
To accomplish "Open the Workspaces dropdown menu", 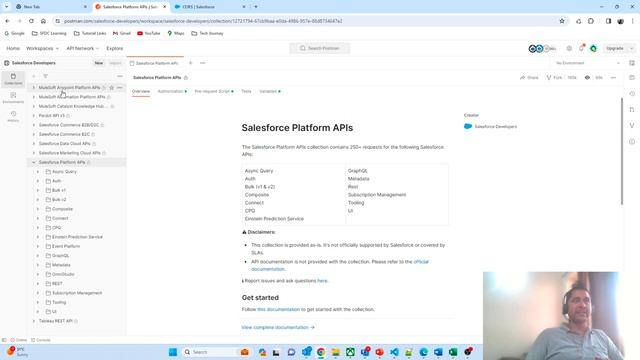I will click(42, 49).
